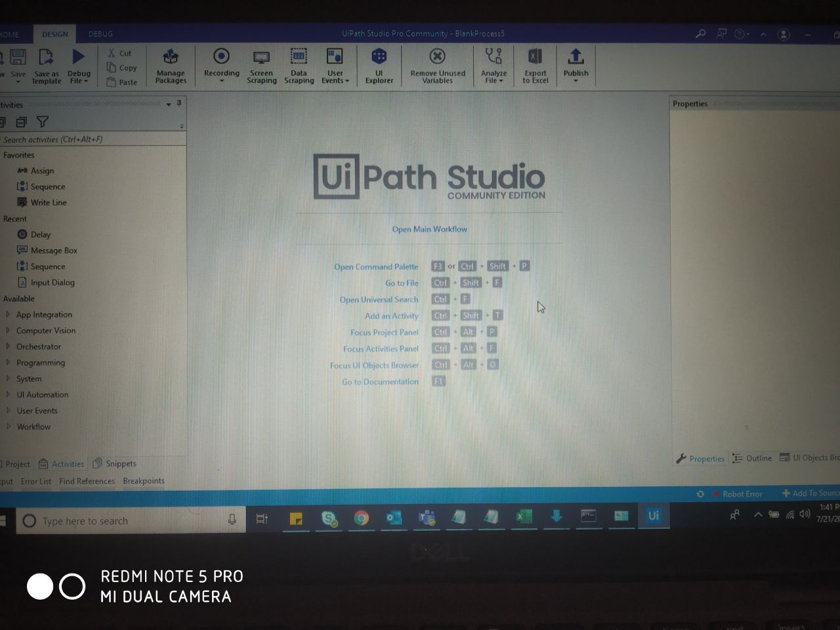
Task: Click Open Command Palette link
Action: tap(376, 266)
